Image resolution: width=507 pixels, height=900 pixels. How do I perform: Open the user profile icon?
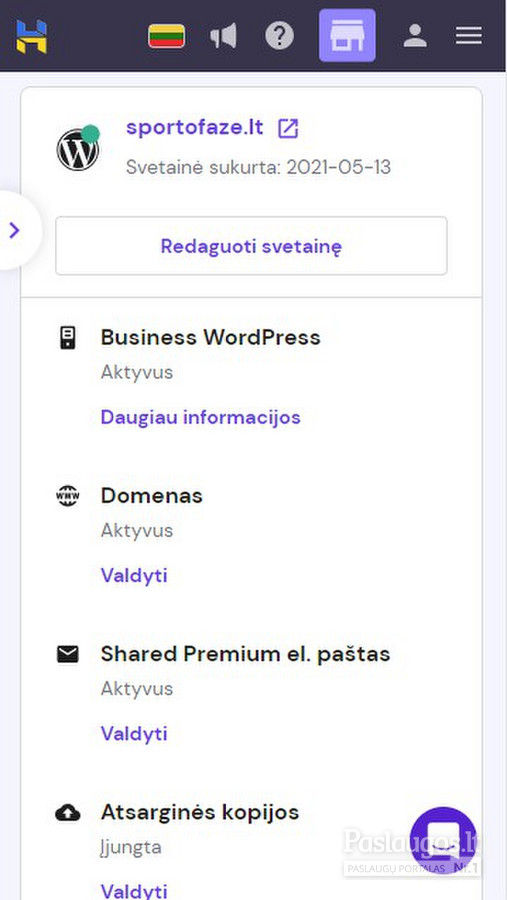coord(415,36)
